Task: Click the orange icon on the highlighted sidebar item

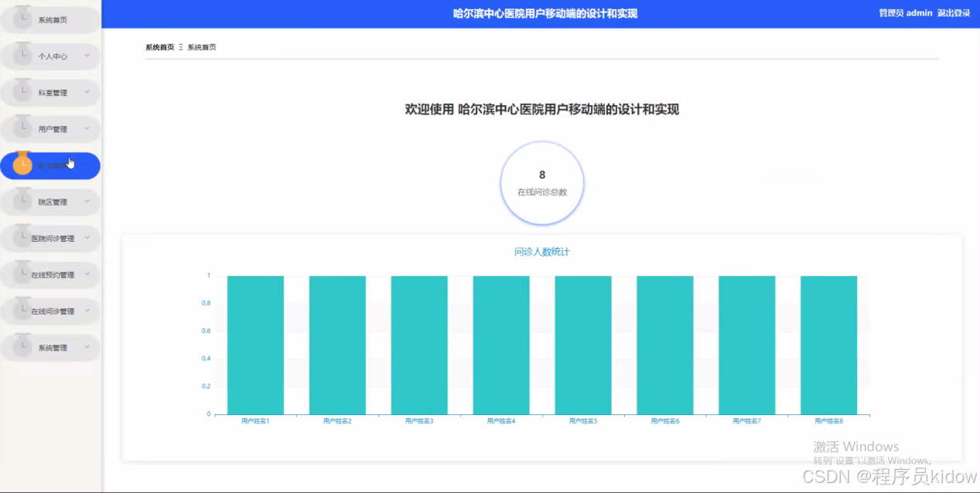Action: click(23, 165)
